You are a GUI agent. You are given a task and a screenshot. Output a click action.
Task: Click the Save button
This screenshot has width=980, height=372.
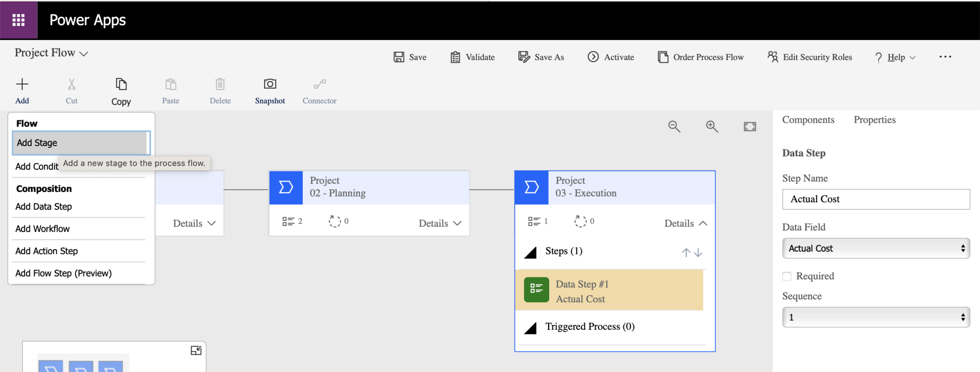410,57
